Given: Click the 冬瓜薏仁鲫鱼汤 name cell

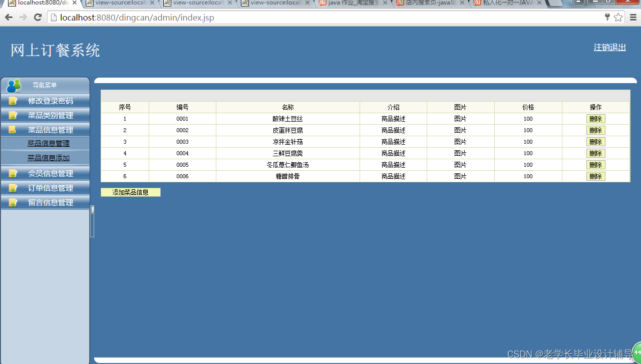Looking at the screenshot, I should [x=288, y=165].
